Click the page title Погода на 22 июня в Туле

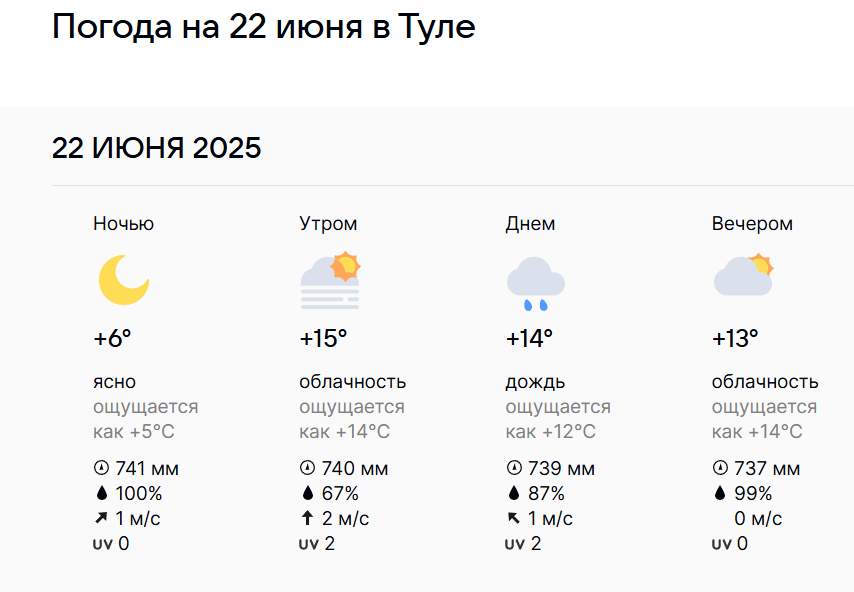coord(264,27)
